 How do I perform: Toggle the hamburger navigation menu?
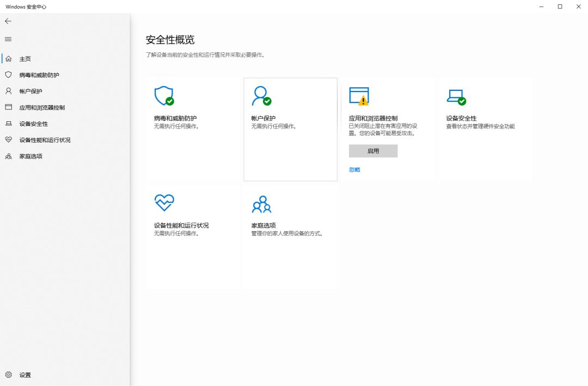pyautogui.click(x=8, y=39)
